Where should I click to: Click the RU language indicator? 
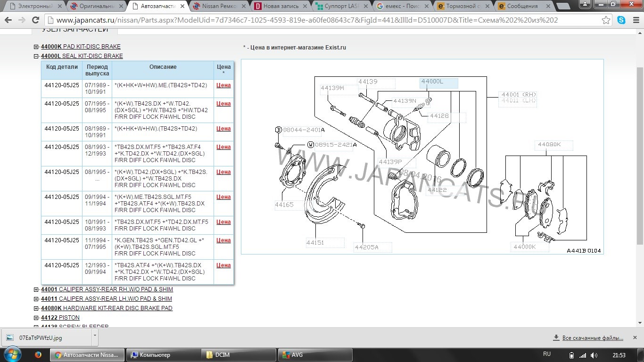coord(547,354)
